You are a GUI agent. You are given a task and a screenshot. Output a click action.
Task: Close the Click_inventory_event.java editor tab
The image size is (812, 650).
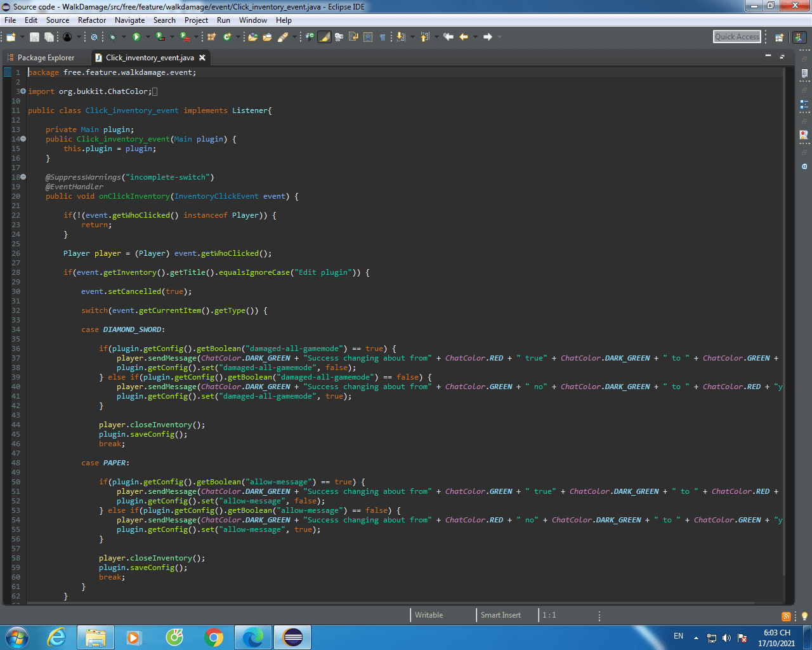click(202, 58)
